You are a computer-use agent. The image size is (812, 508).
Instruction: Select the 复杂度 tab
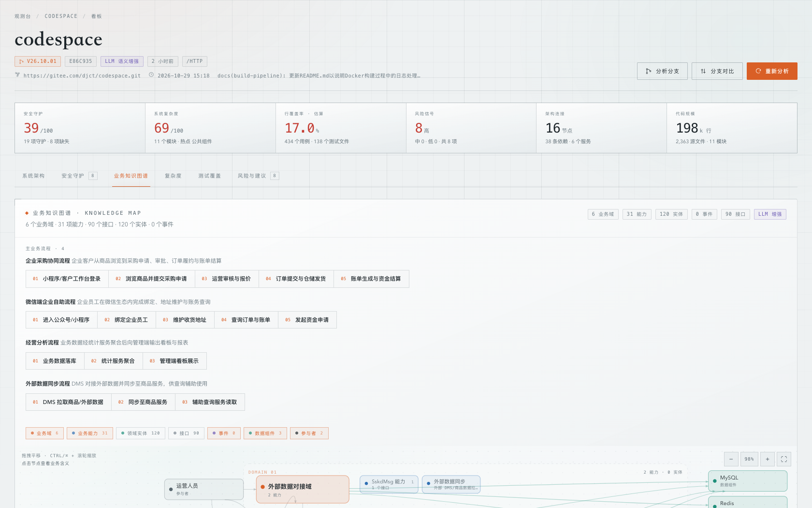click(173, 176)
